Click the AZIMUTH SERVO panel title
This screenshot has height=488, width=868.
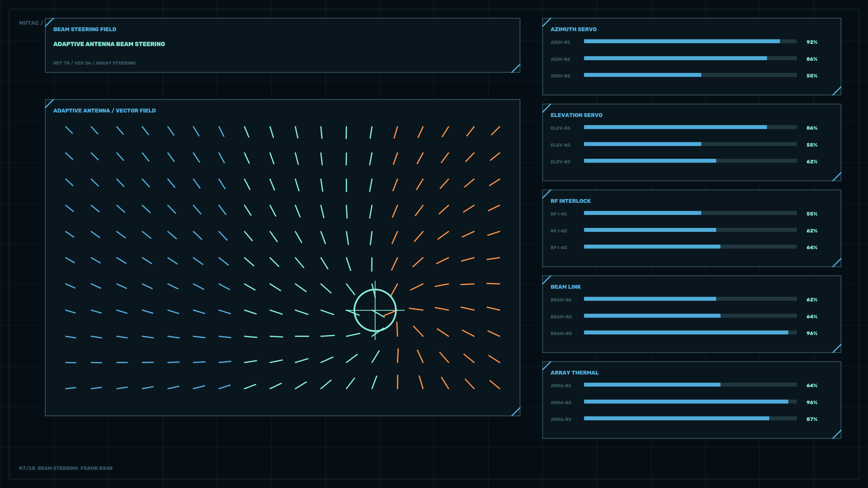(x=573, y=29)
